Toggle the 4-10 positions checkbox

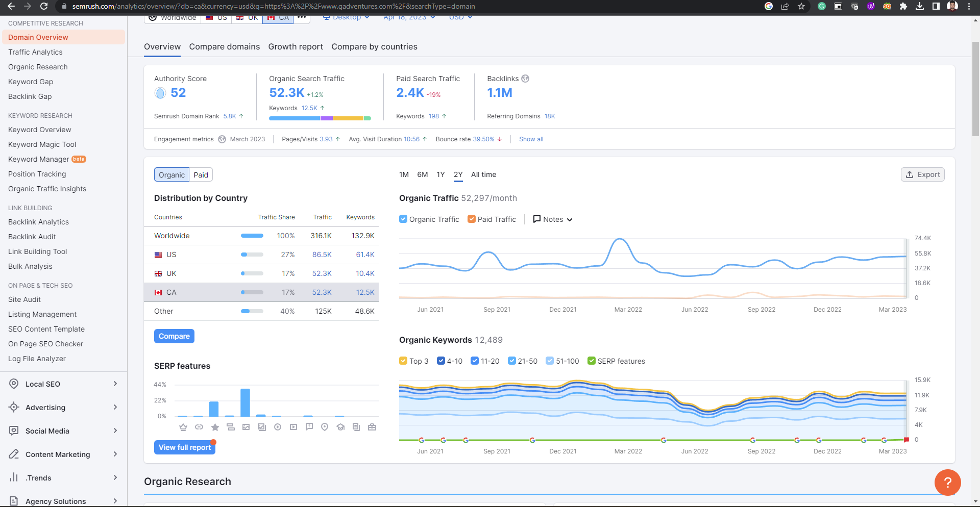click(441, 361)
